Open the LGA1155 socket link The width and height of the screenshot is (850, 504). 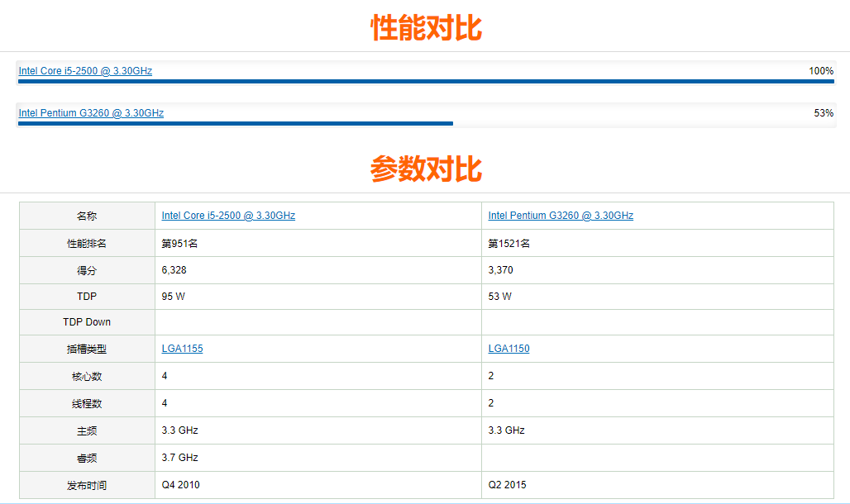point(182,349)
